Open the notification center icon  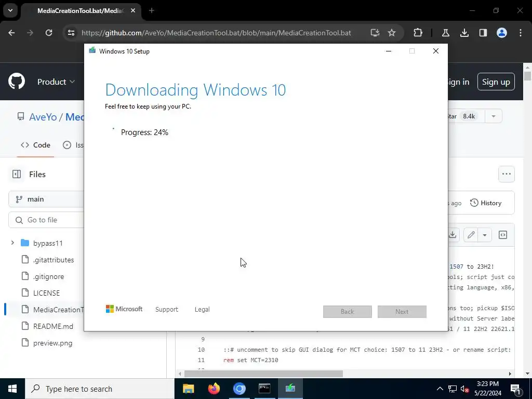coord(515,389)
